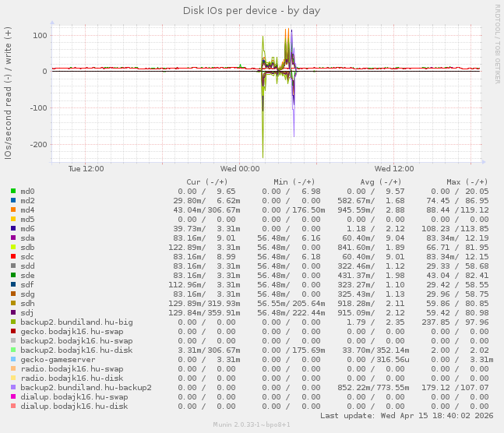Click the 'sdj' legend label
This screenshot has width=504, height=433.
pos(27,313)
